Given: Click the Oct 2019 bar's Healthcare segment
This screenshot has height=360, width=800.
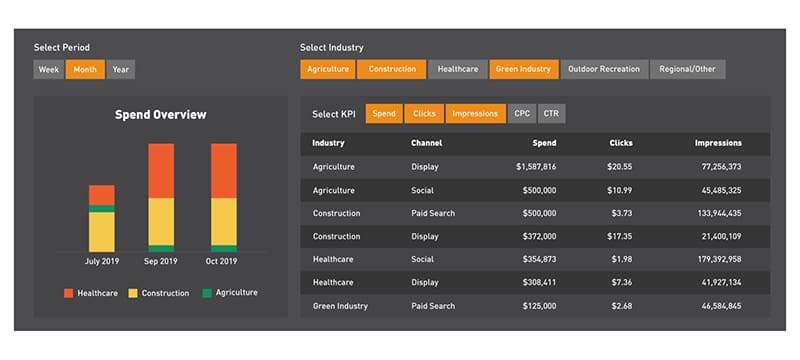Looking at the screenshot, I should pyautogui.click(x=224, y=171).
